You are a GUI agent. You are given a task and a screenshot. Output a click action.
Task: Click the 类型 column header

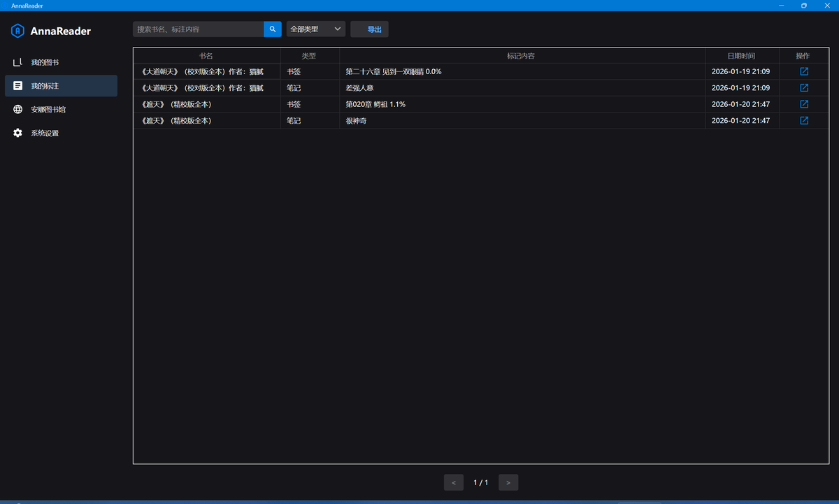[309, 56]
